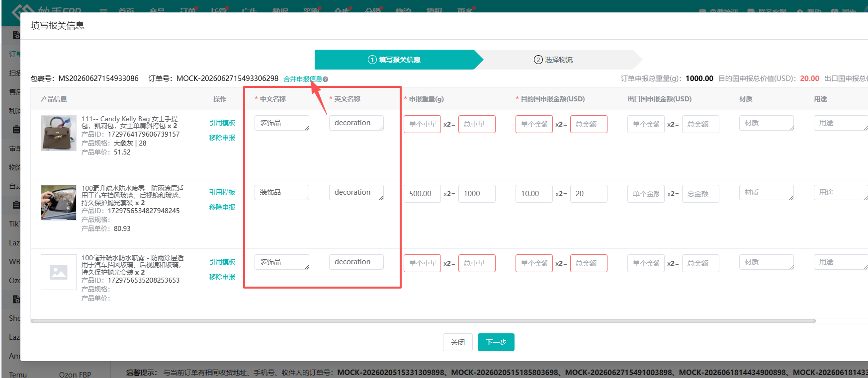The width and height of the screenshot is (868, 378).
Task: Click 引用模板 for the second product row
Action: point(222,192)
